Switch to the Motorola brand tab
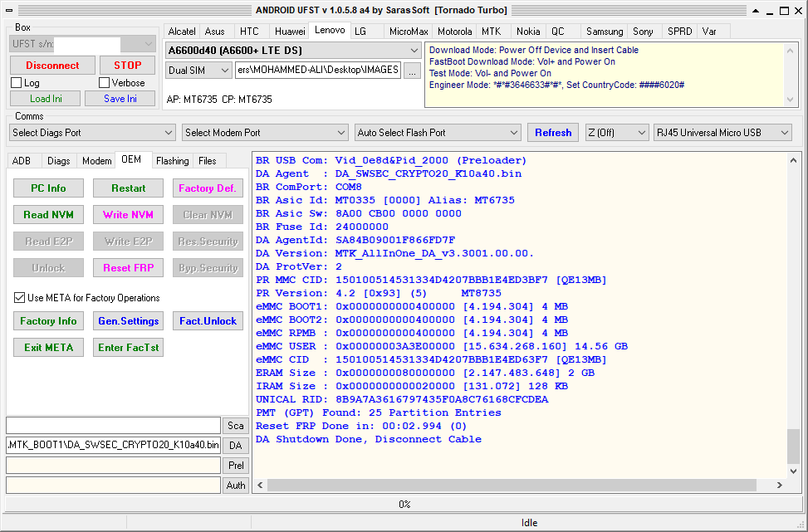Viewport: 808px width, 532px height. [454, 32]
